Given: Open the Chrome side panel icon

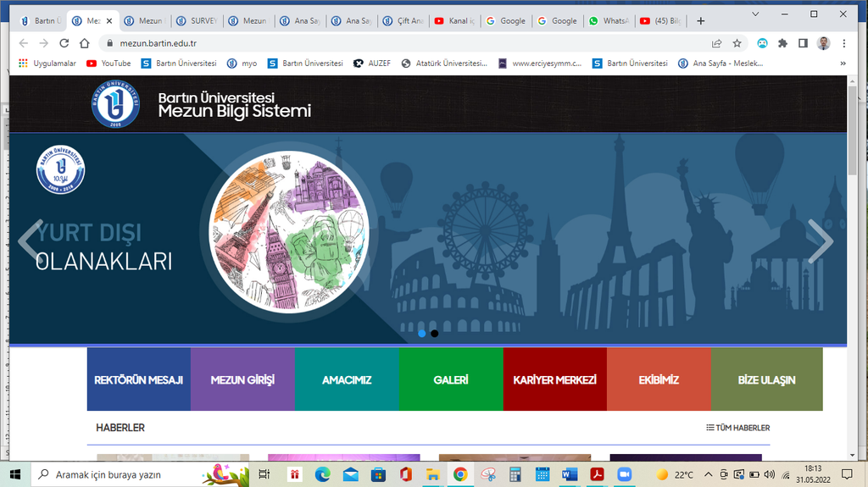Looking at the screenshot, I should pyautogui.click(x=802, y=43).
